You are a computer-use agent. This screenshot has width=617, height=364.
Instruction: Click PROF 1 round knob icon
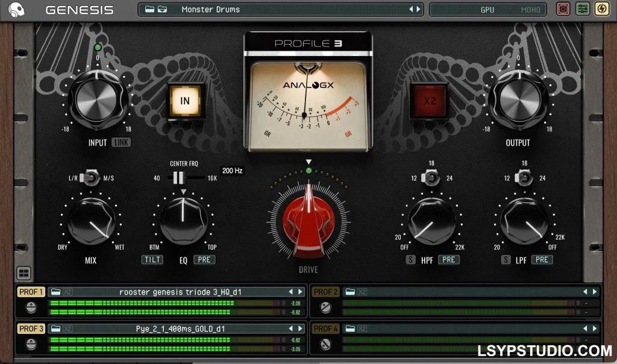[x=31, y=307]
